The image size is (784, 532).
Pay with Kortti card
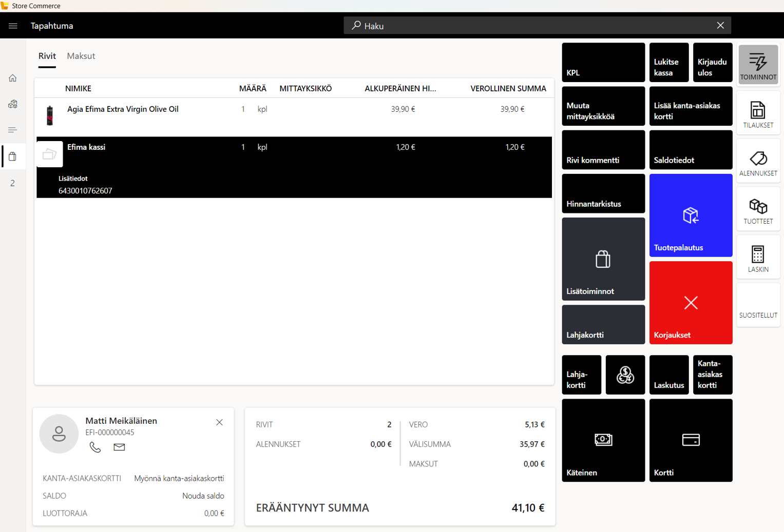click(691, 440)
